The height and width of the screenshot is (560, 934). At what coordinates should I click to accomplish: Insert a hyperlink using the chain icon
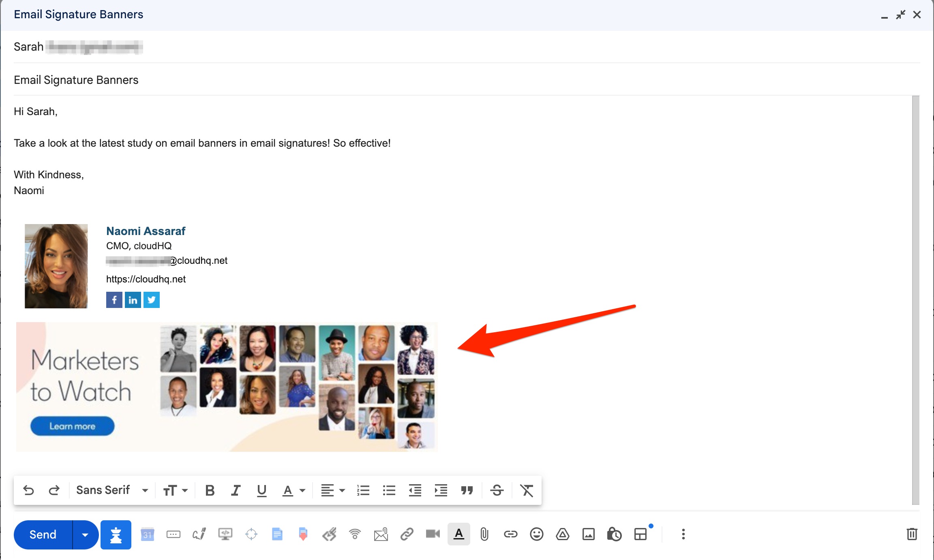pyautogui.click(x=510, y=534)
